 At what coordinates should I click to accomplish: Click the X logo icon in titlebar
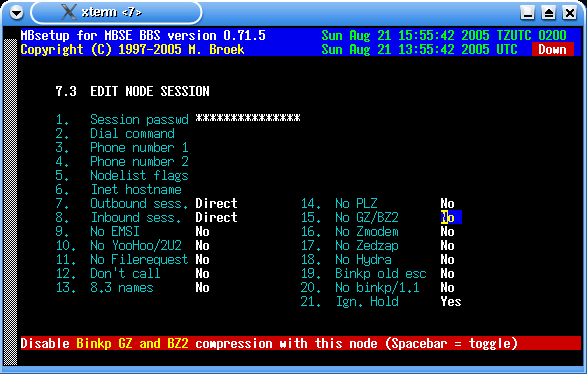[x=69, y=12]
